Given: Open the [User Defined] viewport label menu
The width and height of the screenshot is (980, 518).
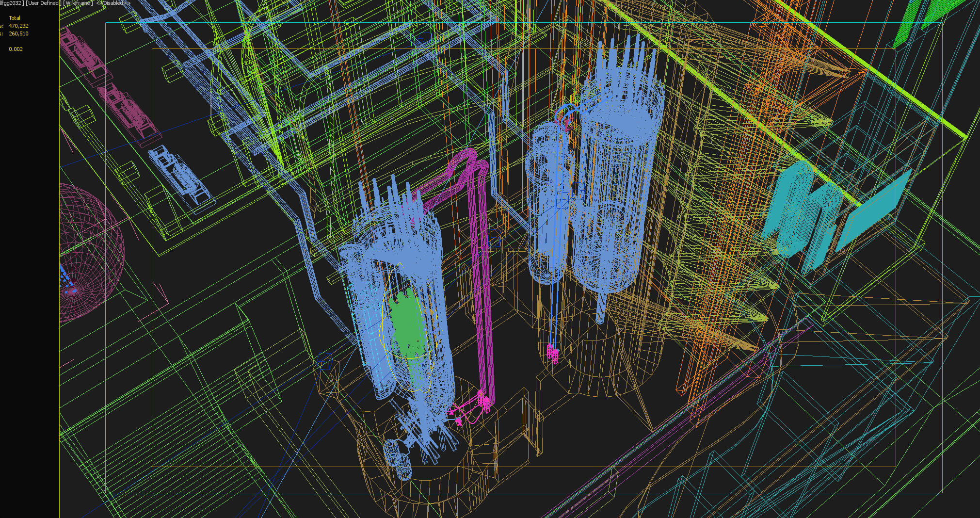Looking at the screenshot, I should tap(43, 3).
